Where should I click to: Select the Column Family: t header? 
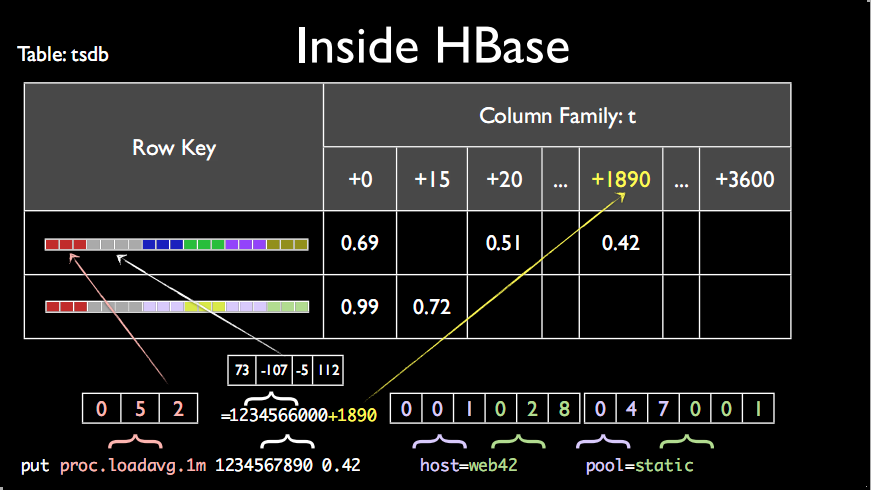click(x=557, y=116)
